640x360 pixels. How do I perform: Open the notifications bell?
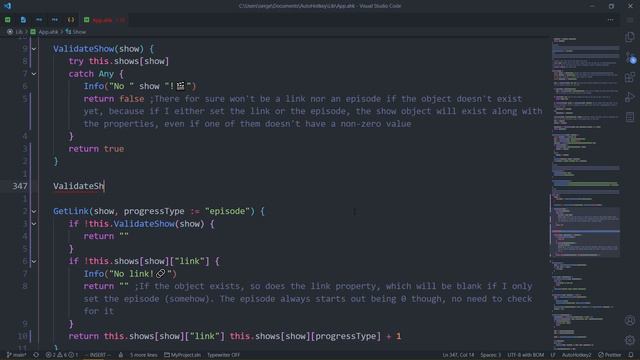click(631, 355)
